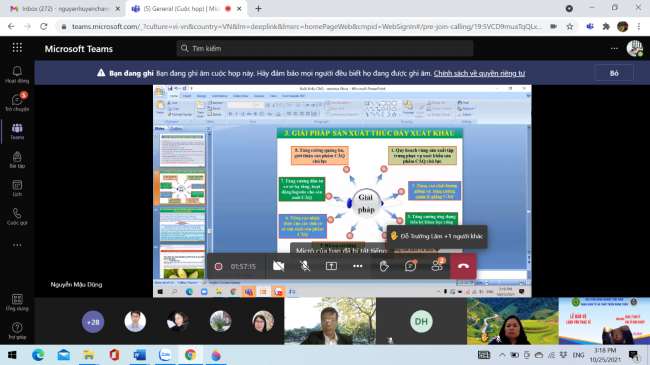Hang up the call
This screenshot has height=365, width=650.
463,266
